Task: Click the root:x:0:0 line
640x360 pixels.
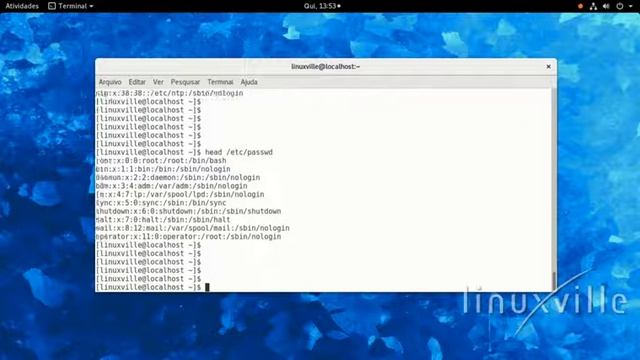Action: tap(161, 161)
